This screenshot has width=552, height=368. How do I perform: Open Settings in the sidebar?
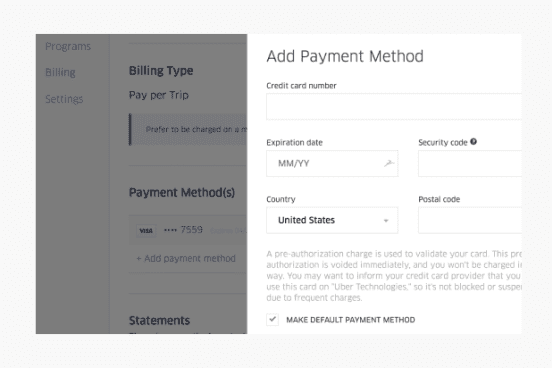(x=64, y=99)
